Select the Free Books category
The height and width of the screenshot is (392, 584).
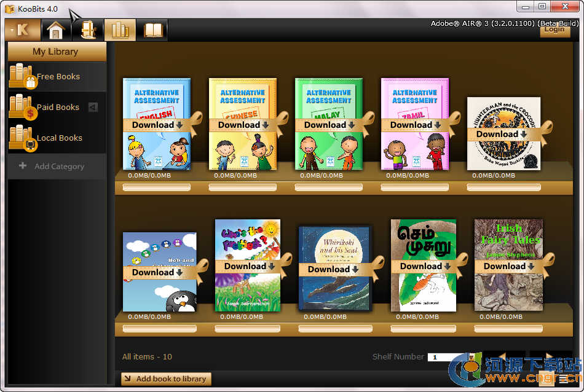point(57,77)
